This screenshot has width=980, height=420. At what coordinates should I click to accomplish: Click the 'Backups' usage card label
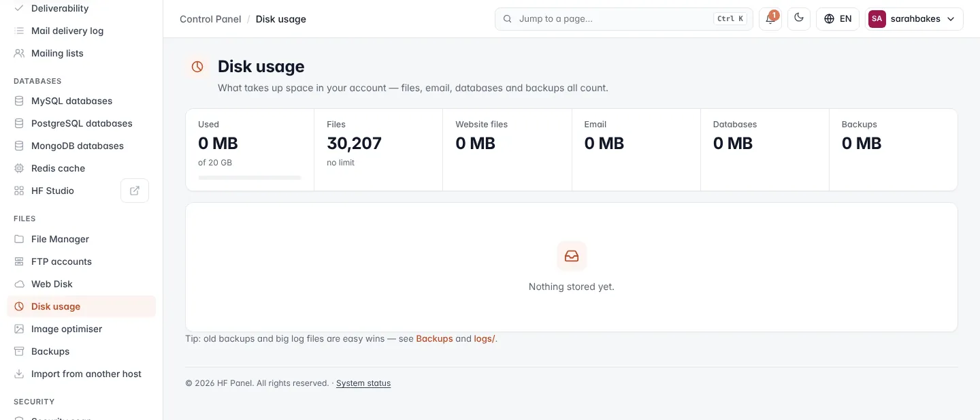[860, 125]
